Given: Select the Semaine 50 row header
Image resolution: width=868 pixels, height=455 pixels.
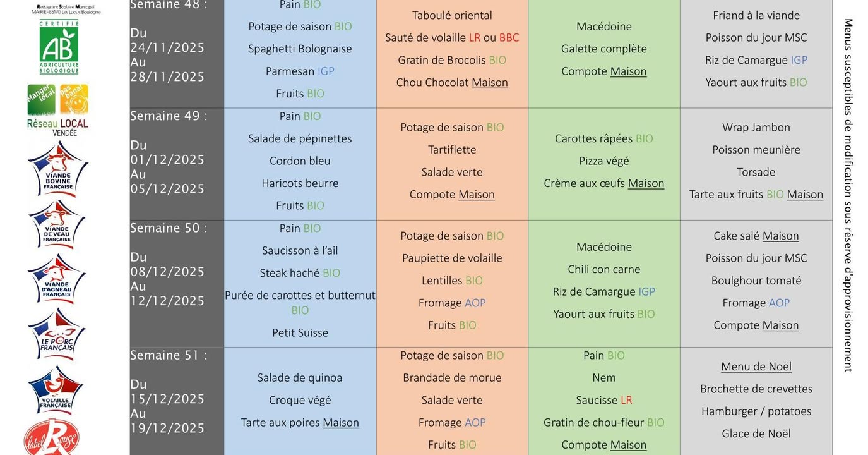Looking at the screenshot, I should point(169,228).
